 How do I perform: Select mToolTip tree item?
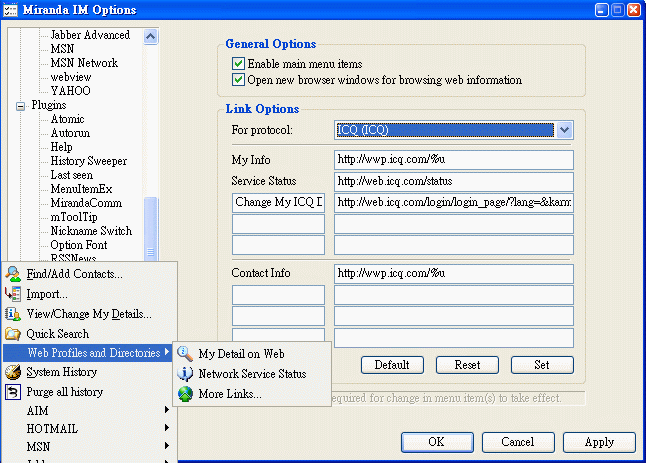[x=74, y=217]
